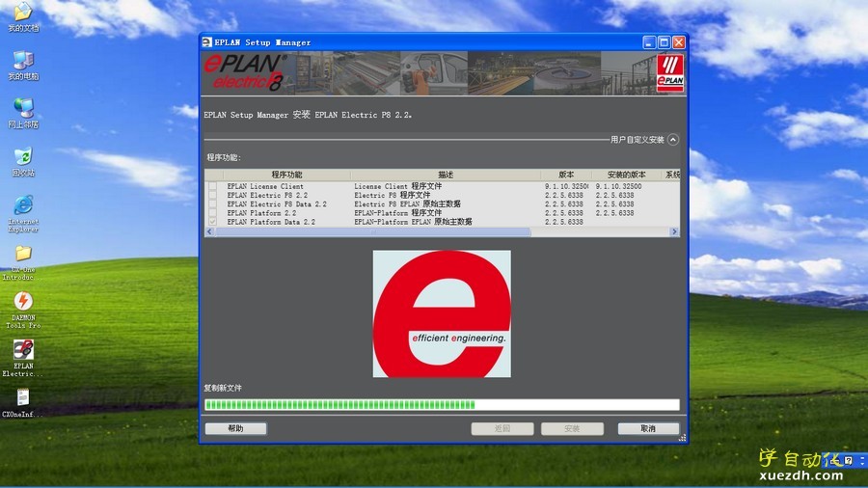The height and width of the screenshot is (488, 868).
Task: Click the EPLAN Setup Manager title bar icon
Action: pos(207,42)
